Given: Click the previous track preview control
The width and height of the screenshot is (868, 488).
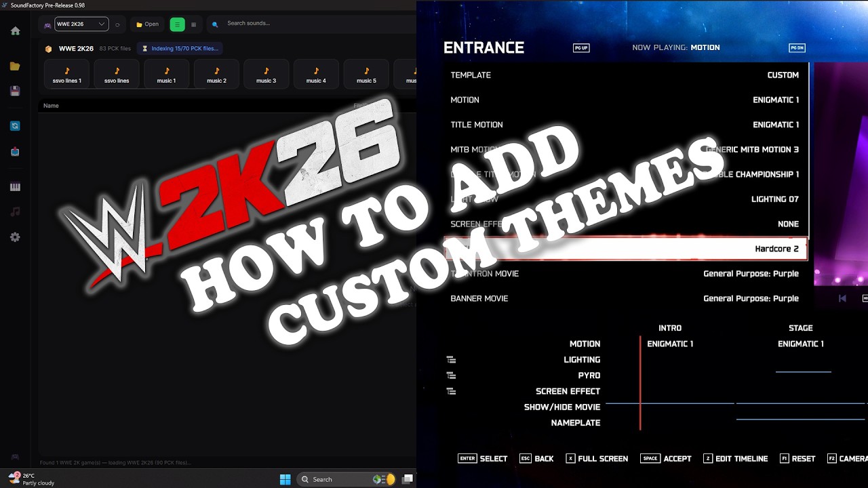Looking at the screenshot, I should coord(842,298).
